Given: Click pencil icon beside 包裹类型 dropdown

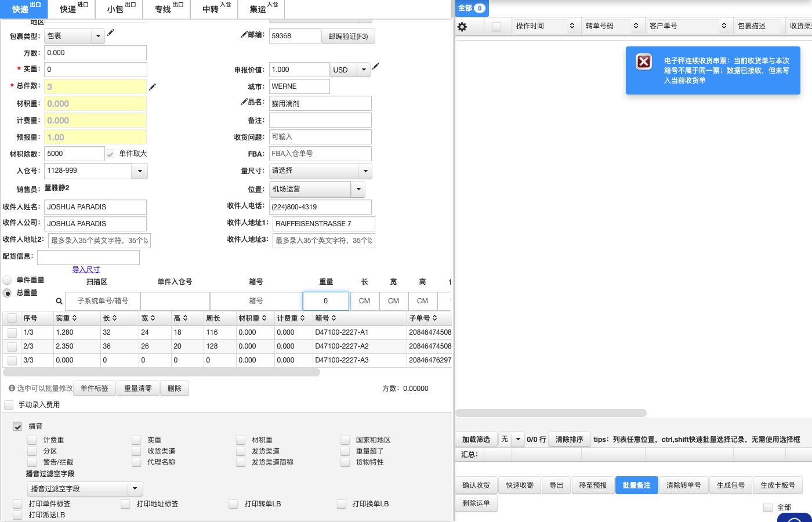Looking at the screenshot, I should pyautogui.click(x=111, y=32).
